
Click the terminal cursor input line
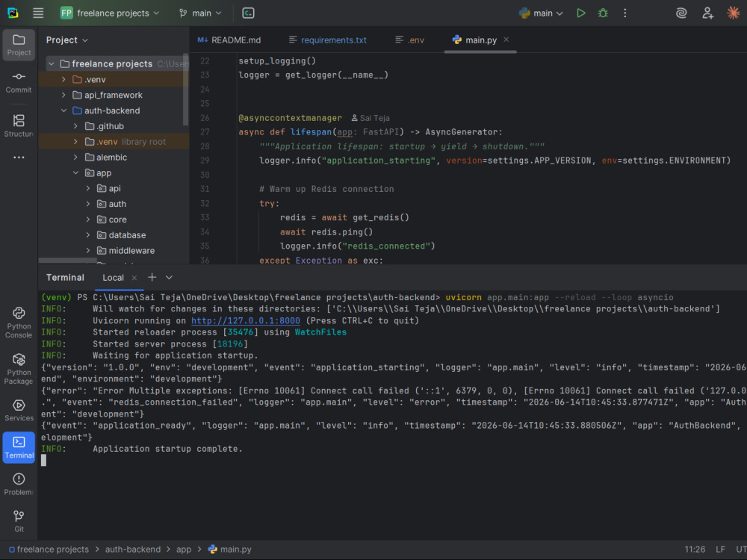(44, 460)
